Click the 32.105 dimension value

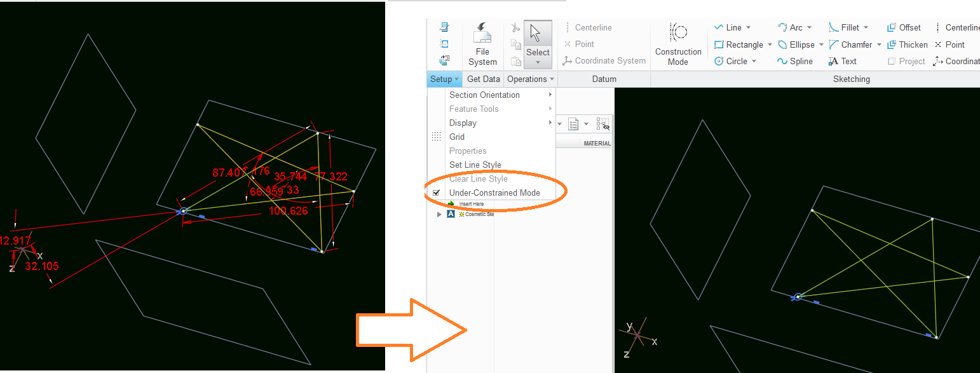[41, 266]
